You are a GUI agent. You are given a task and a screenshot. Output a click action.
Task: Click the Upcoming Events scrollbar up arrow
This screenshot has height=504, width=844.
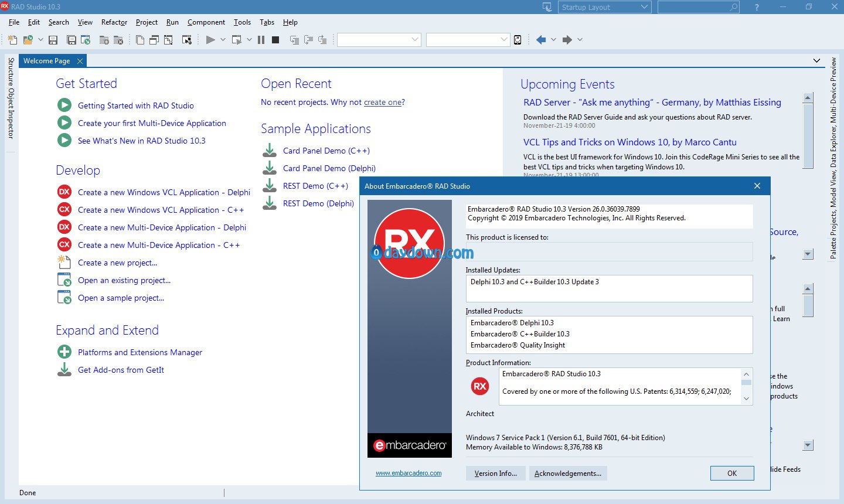(x=808, y=98)
